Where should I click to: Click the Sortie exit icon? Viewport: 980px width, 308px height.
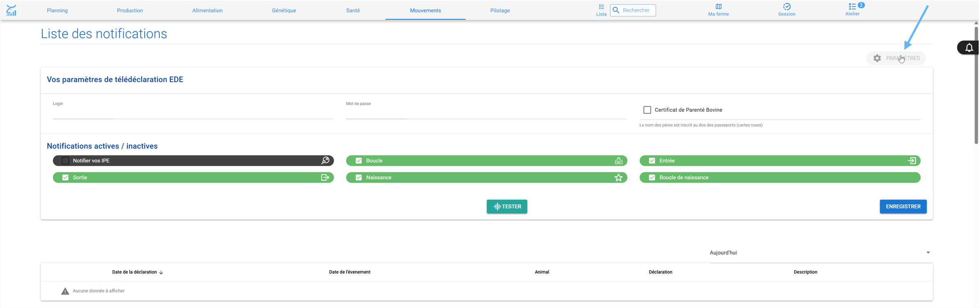(325, 177)
